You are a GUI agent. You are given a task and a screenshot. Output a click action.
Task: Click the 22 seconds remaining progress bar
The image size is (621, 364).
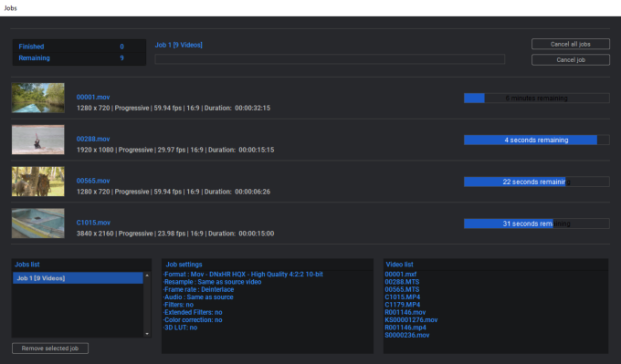click(537, 182)
